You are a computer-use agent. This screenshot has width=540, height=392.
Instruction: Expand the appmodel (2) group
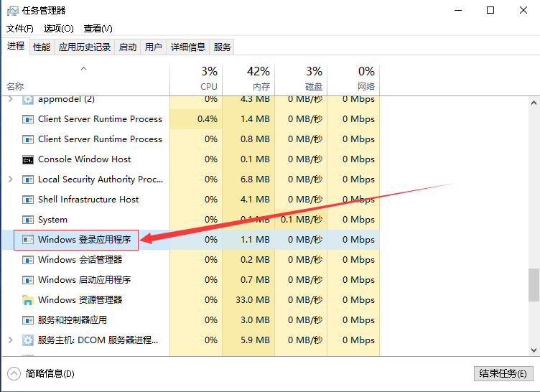pos(11,99)
